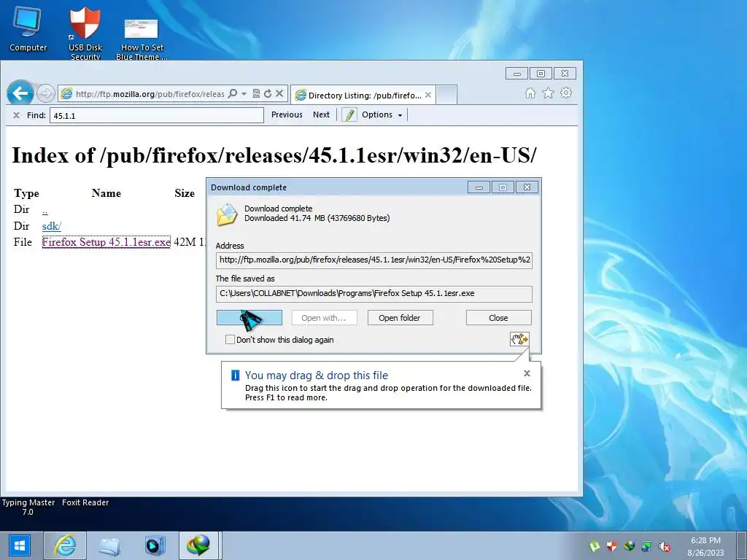Image resolution: width=747 pixels, height=560 pixels.
Task: Check Don't show this dialog again
Action: [230, 340]
